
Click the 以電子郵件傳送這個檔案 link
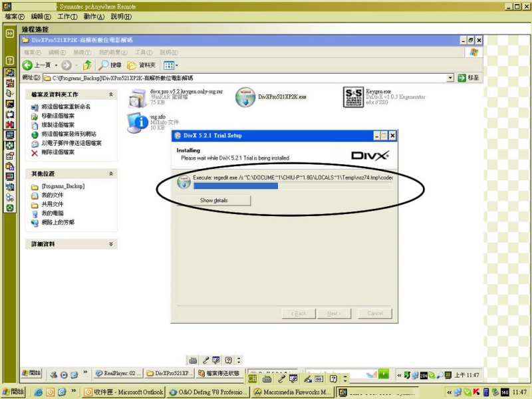point(71,143)
